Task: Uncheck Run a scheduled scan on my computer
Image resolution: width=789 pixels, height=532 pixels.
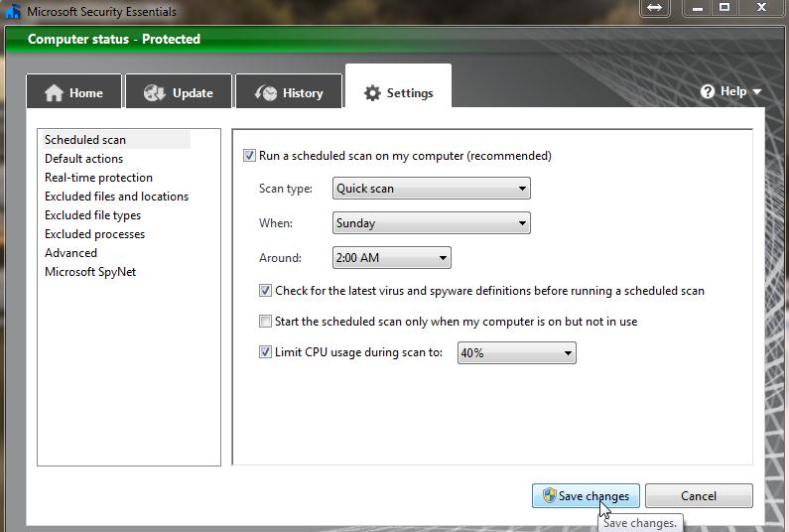Action: point(249,156)
